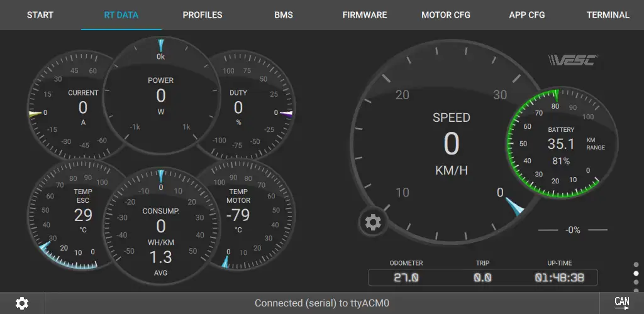Select the MOTOR CFG tab
644x314 pixels.
[446, 15]
